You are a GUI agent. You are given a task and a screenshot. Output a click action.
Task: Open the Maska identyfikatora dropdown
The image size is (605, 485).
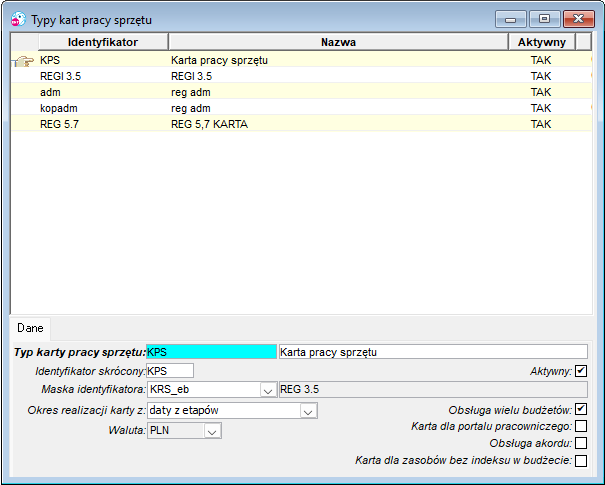(268, 390)
